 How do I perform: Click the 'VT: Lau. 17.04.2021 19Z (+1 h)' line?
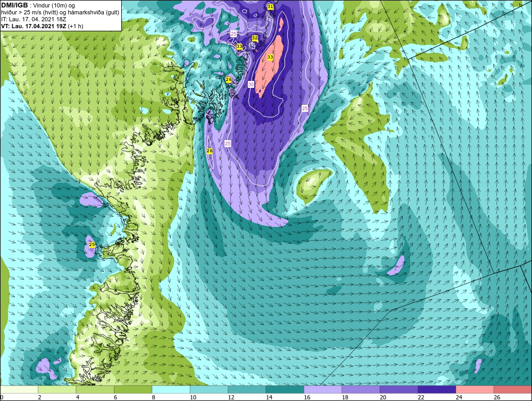click(42, 26)
